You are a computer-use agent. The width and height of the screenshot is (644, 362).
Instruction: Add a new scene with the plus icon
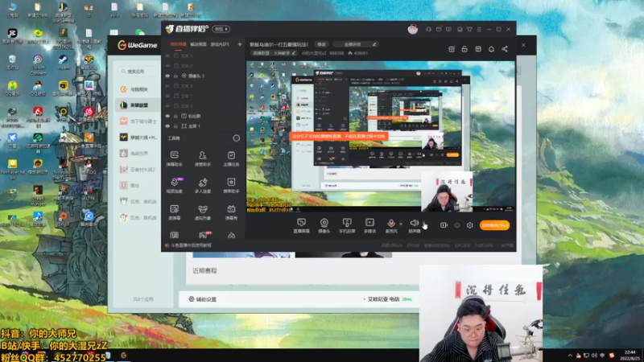[x=239, y=44]
